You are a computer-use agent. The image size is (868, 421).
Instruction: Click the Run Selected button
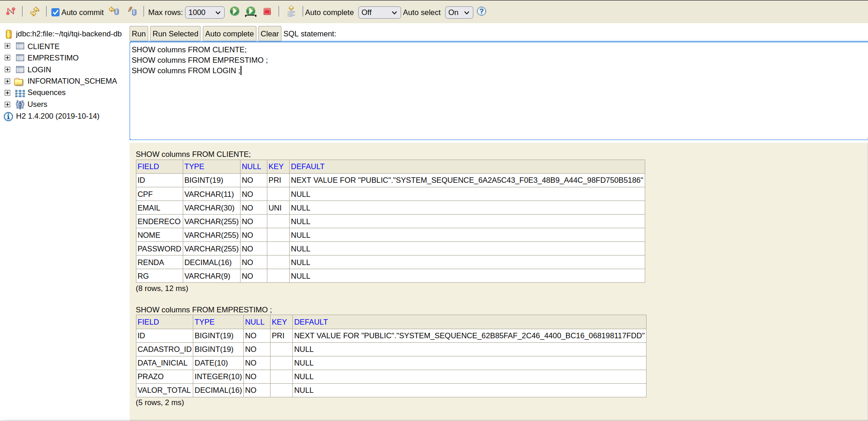176,34
